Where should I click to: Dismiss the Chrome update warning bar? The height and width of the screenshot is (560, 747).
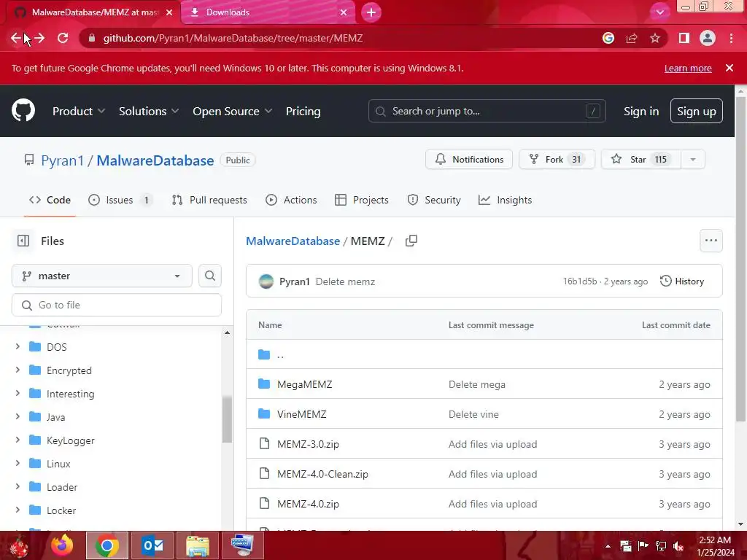(729, 68)
